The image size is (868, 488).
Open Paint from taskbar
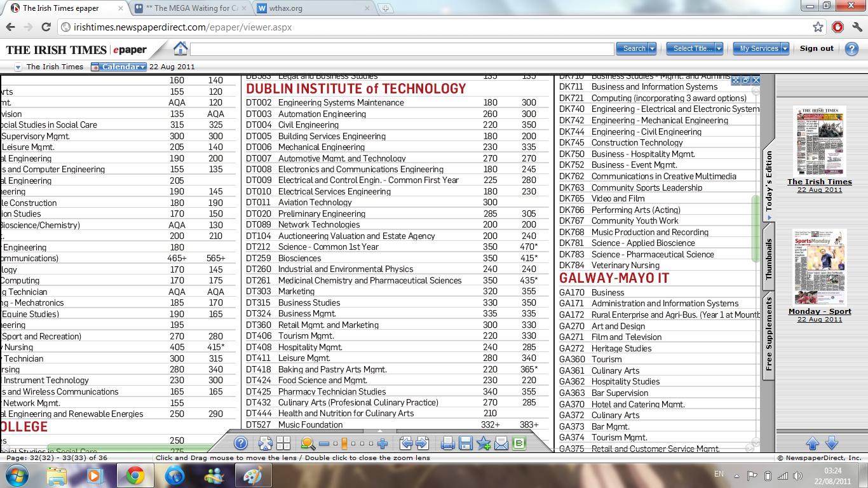point(253,475)
